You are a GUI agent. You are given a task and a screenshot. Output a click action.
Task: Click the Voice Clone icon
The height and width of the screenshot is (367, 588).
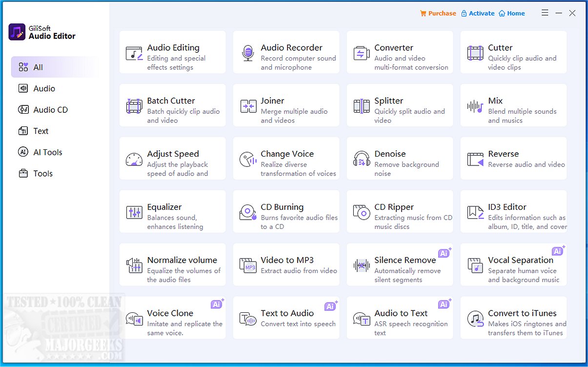click(x=134, y=319)
